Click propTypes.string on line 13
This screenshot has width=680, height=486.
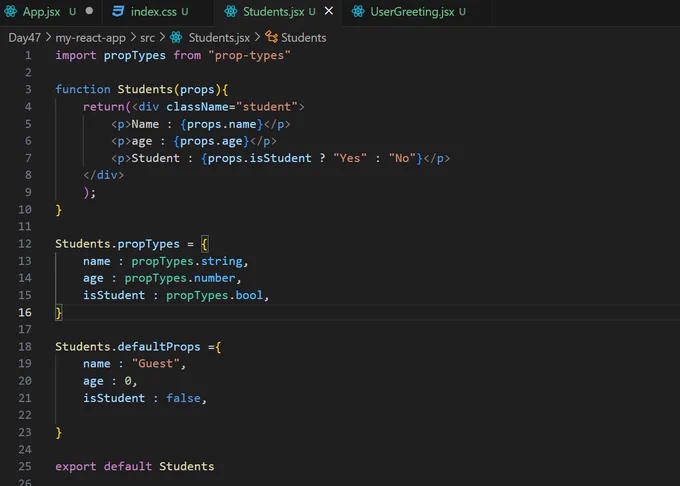[x=187, y=261]
